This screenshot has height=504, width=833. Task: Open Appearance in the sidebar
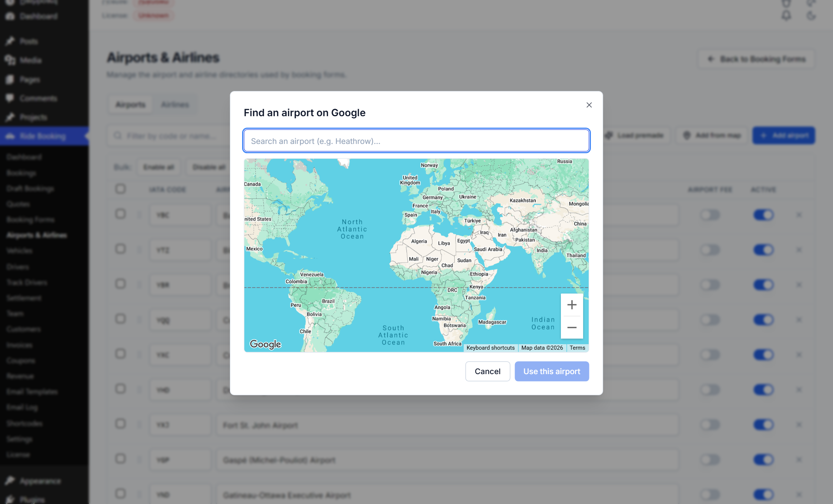pos(40,481)
